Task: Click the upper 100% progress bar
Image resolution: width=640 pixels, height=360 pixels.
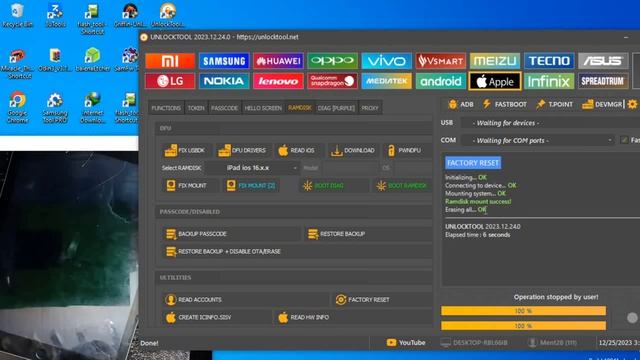Action: 523,311
